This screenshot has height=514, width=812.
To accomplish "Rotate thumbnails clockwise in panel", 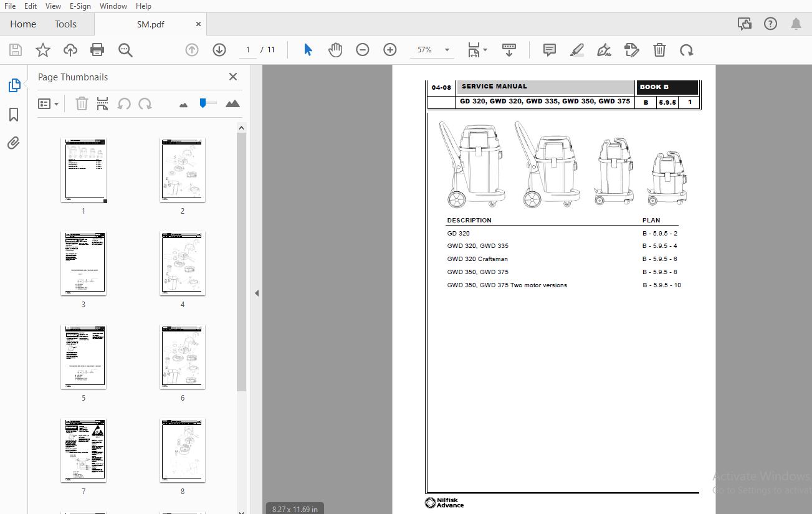I will pos(145,103).
